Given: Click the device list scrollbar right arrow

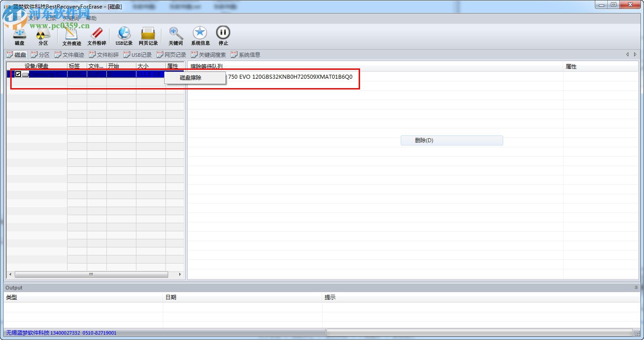Looking at the screenshot, I should click(180, 274).
